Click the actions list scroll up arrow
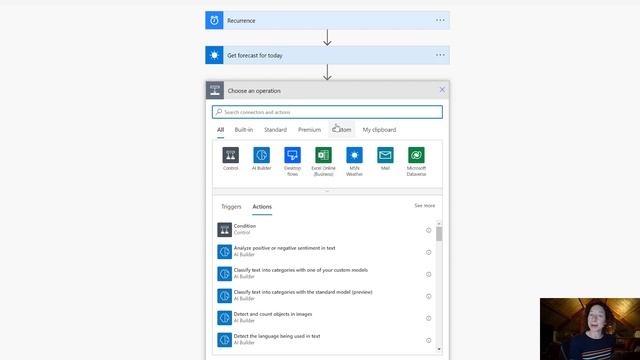The image size is (640, 360). click(439, 223)
